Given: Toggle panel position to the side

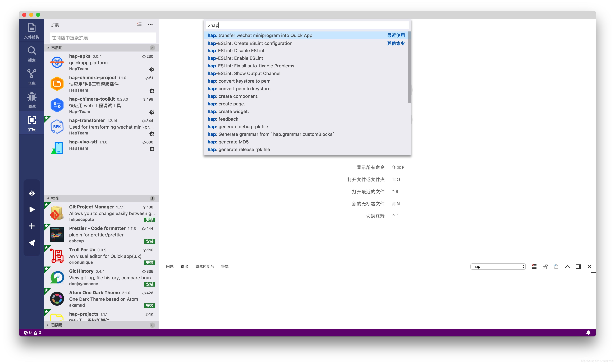Looking at the screenshot, I should coord(578,266).
